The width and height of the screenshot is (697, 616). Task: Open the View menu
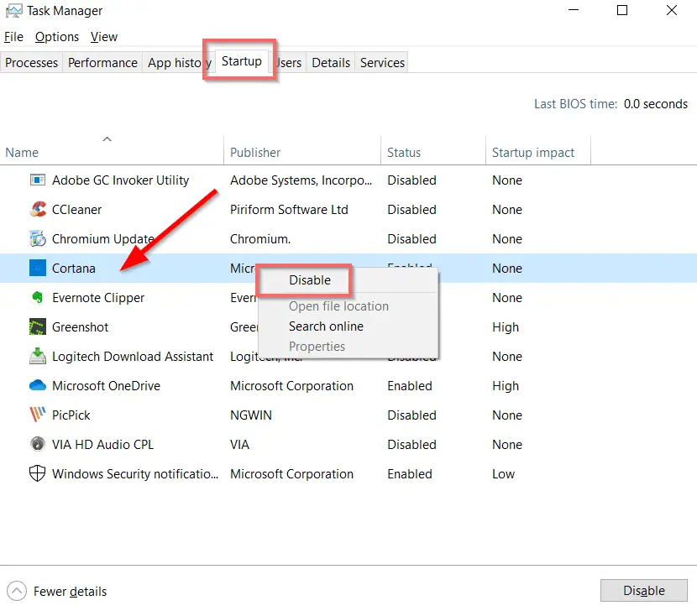point(104,36)
